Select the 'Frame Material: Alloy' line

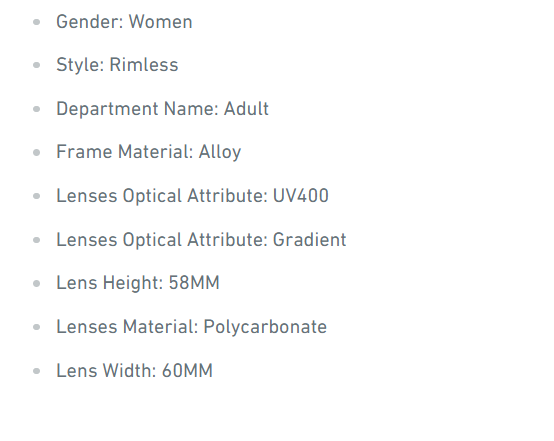pyautogui.click(x=149, y=152)
